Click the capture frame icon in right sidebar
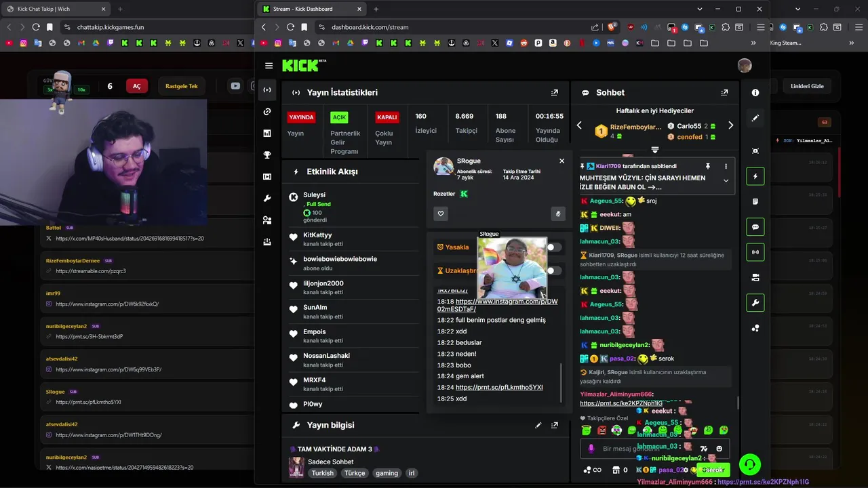The height and width of the screenshot is (488, 868). 755,151
